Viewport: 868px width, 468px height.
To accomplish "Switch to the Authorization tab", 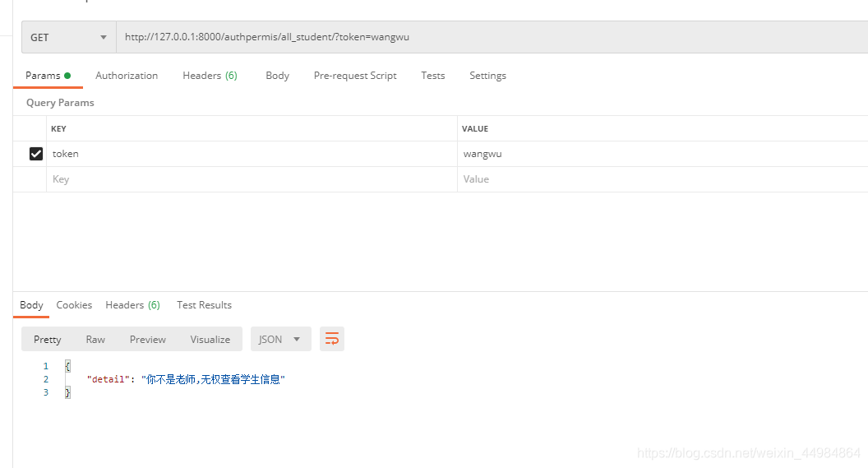I will pos(127,76).
